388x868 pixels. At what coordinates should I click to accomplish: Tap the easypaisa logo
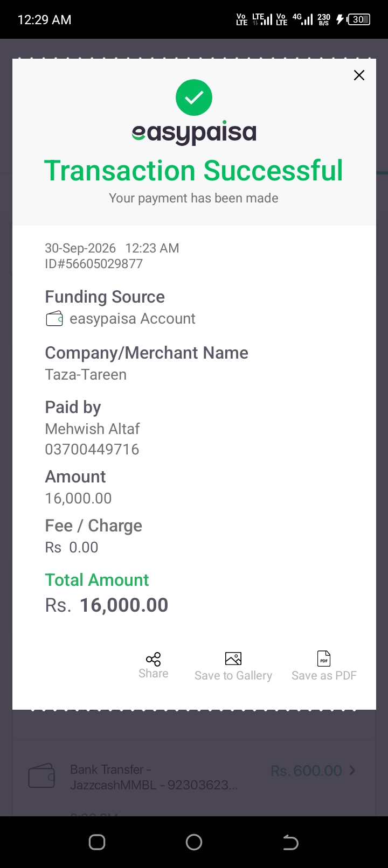click(194, 132)
